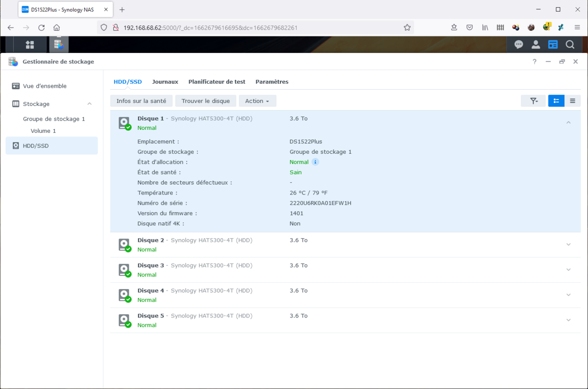The height and width of the screenshot is (389, 588).
Task: Open the DSM user account icon
Action: point(536,45)
